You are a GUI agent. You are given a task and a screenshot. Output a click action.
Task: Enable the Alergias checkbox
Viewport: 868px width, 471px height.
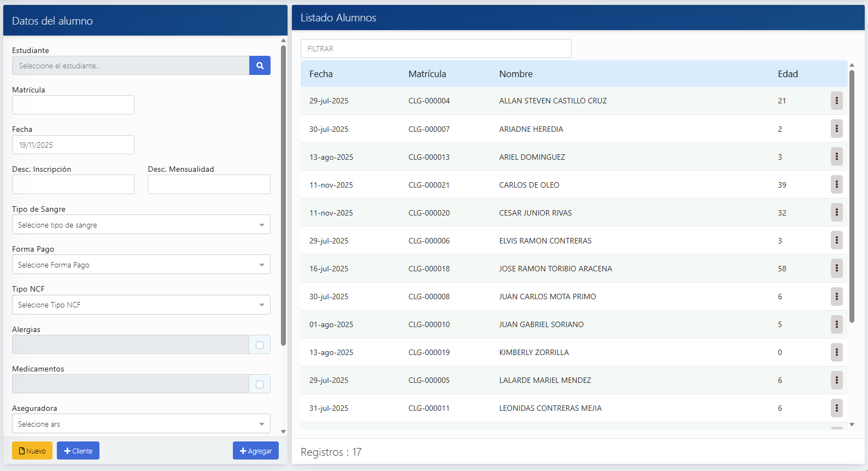pos(260,345)
